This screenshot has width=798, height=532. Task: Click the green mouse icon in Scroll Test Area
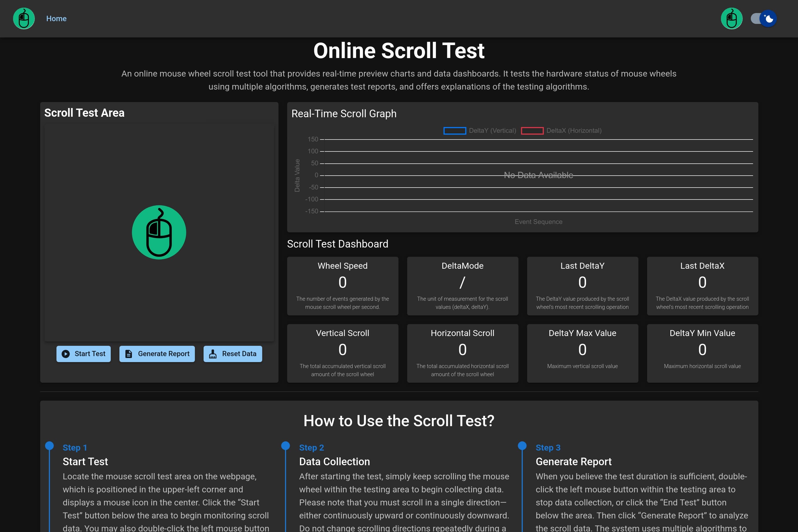point(159,232)
